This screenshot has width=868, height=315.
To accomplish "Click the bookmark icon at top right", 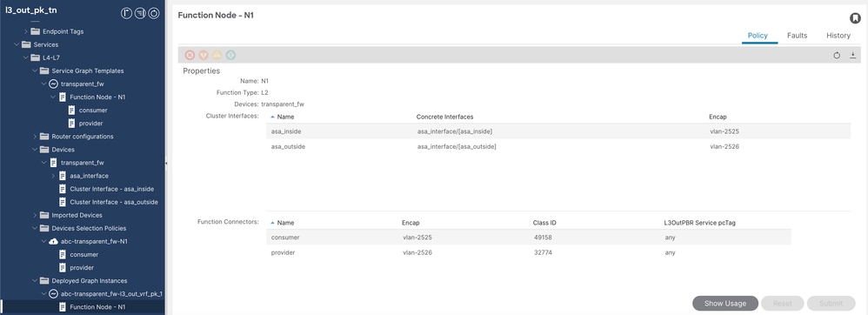I will tap(855, 18).
